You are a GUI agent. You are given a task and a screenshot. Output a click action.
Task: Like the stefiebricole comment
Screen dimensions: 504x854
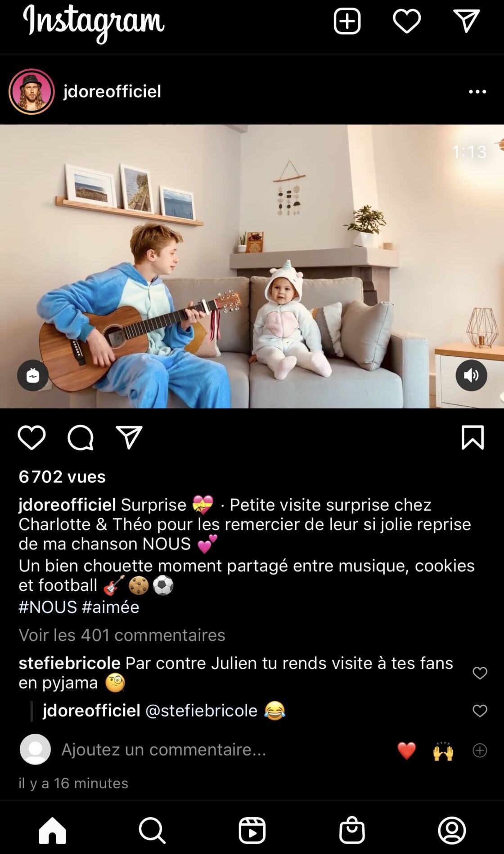pos(480,673)
